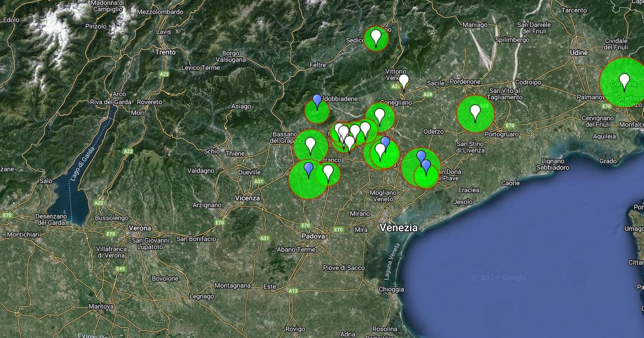The image size is (644, 338).
Task: Click the Venezia city label
Action: coord(398,227)
